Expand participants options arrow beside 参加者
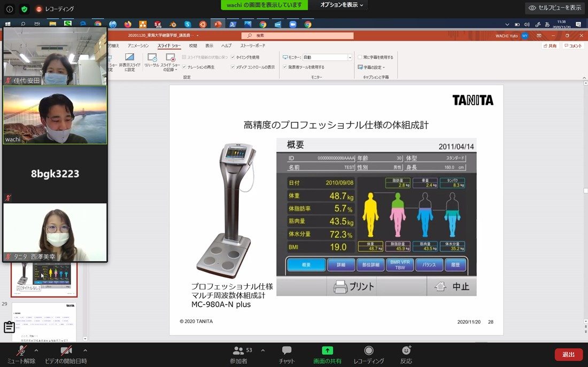The image size is (588, 367). click(263, 350)
